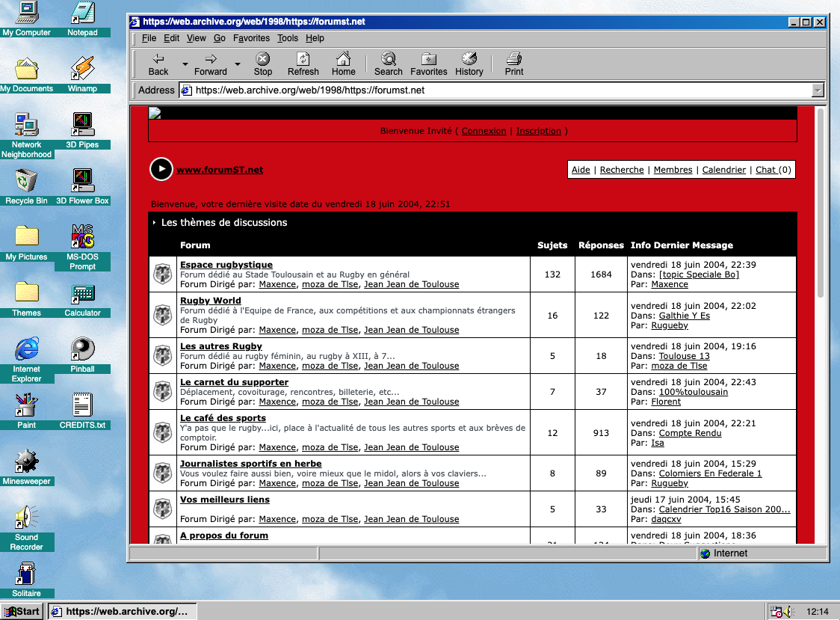The width and height of the screenshot is (840, 620).
Task: Click the www.forumST.net play logo
Action: coord(161,170)
